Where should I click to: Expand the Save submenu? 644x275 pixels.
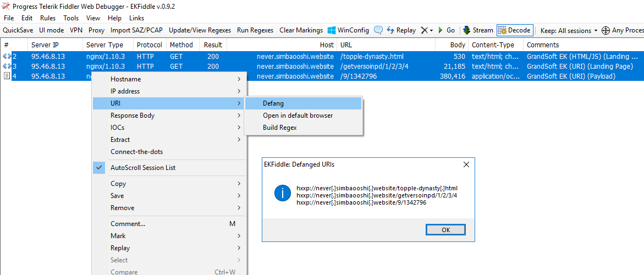point(169,196)
